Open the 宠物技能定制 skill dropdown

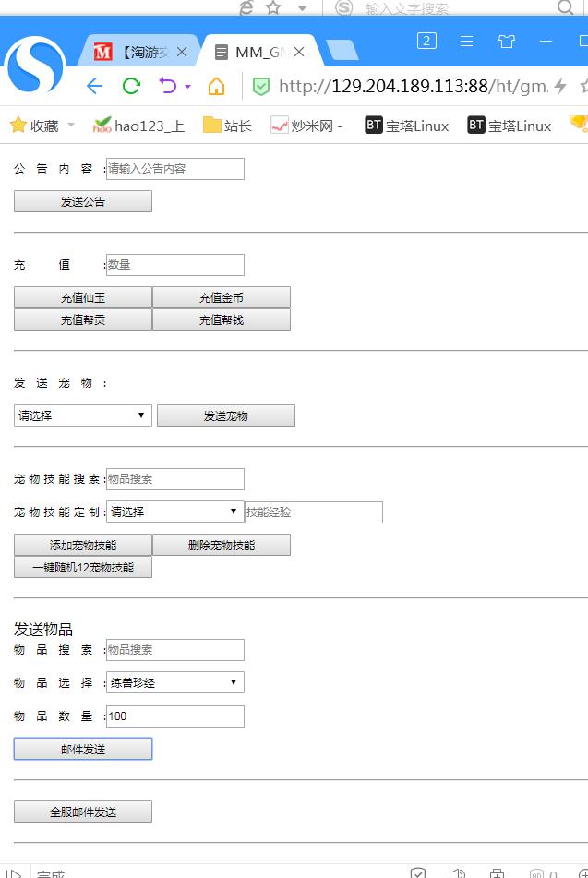click(174, 511)
